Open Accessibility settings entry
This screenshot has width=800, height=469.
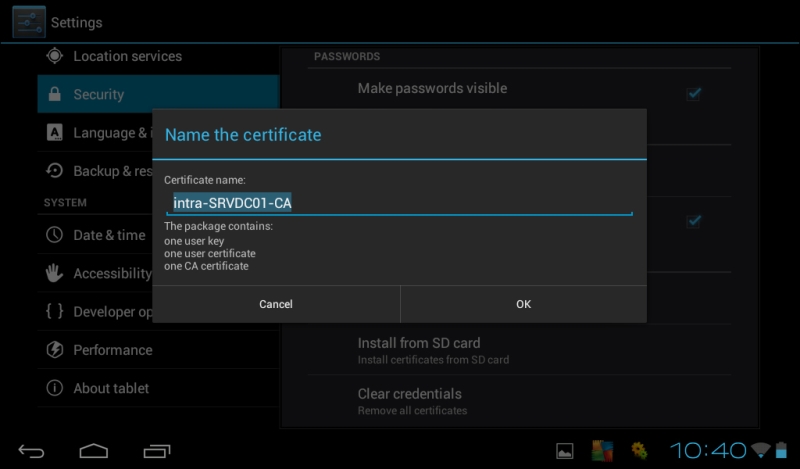pyautogui.click(x=95, y=273)
